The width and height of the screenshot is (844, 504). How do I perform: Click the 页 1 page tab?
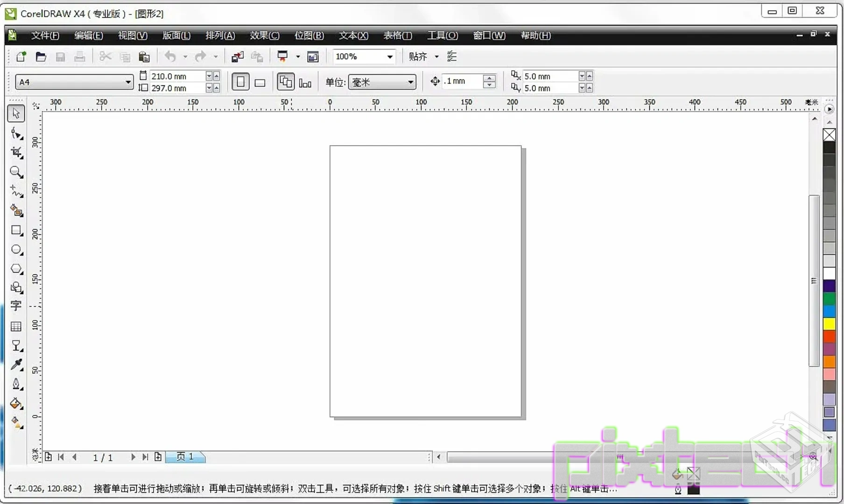[185, 457]
